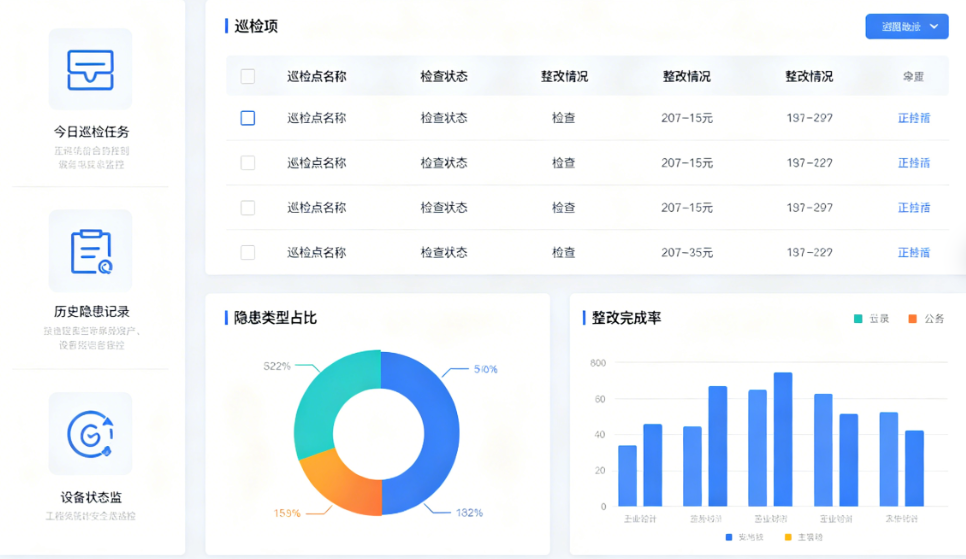Click the shortest leftmost bar in the bar chart
Image resolution: width=966 pixels, height=559 pixels.
(627, 476)
